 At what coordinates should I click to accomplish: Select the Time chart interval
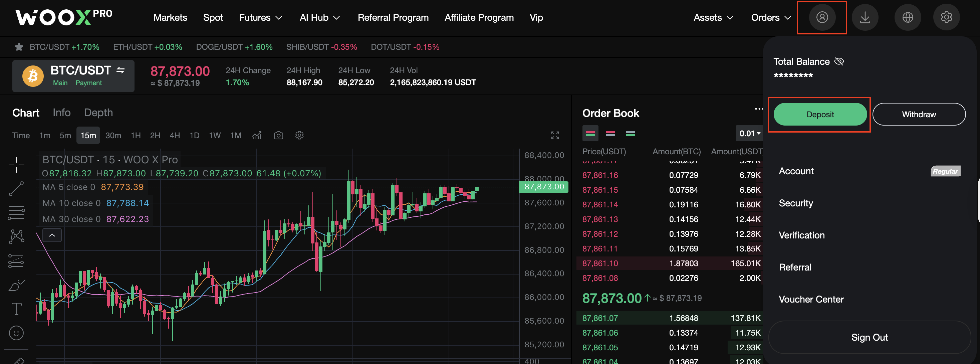pyautogui.click(x=21, y=135)
